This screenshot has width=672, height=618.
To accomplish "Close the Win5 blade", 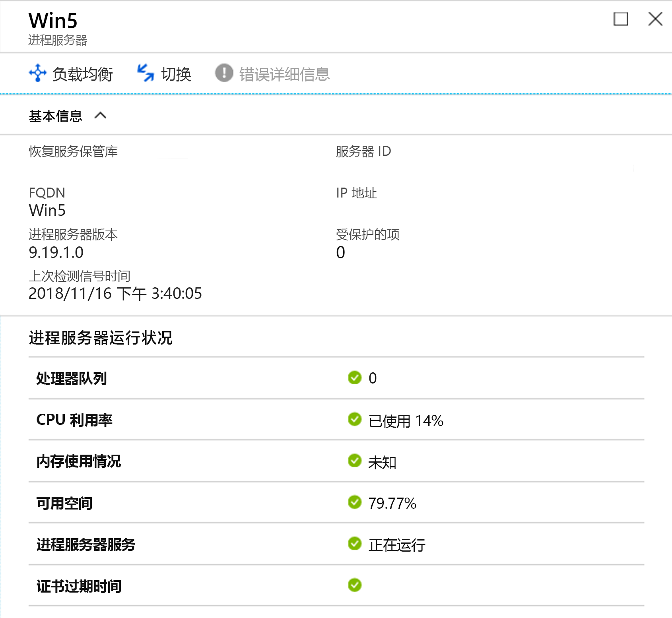I will click(x=655, y=19).
